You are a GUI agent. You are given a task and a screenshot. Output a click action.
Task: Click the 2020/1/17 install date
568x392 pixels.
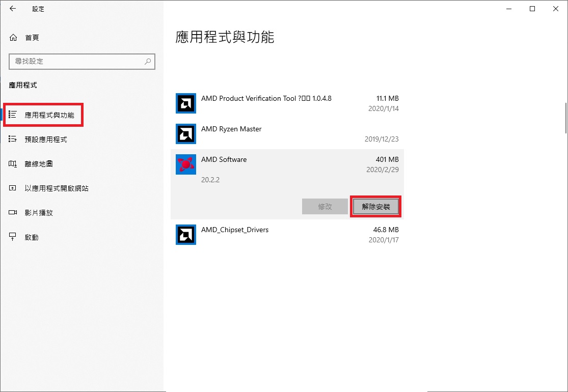[384, 240]
